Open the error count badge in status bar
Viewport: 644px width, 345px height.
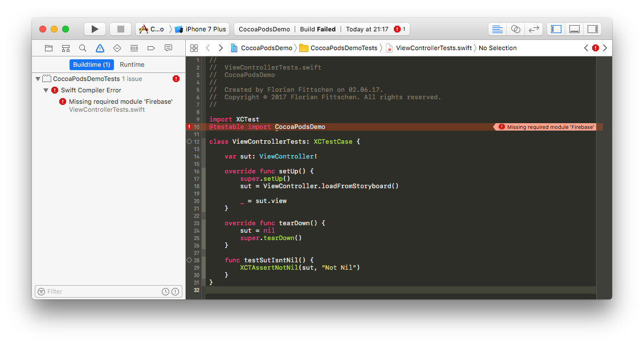pos(400,29)
